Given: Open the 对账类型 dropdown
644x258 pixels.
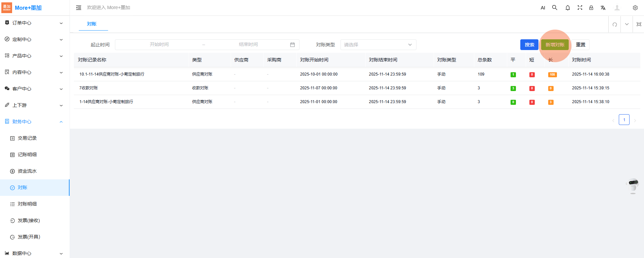Looking at the screenshot, I should [x=378, y=45].
